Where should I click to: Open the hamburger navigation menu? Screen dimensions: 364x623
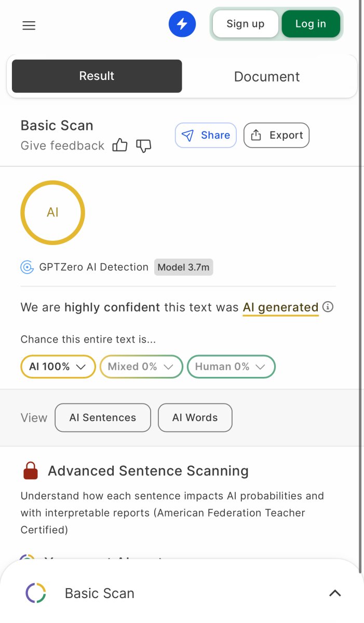click(29, 25)
